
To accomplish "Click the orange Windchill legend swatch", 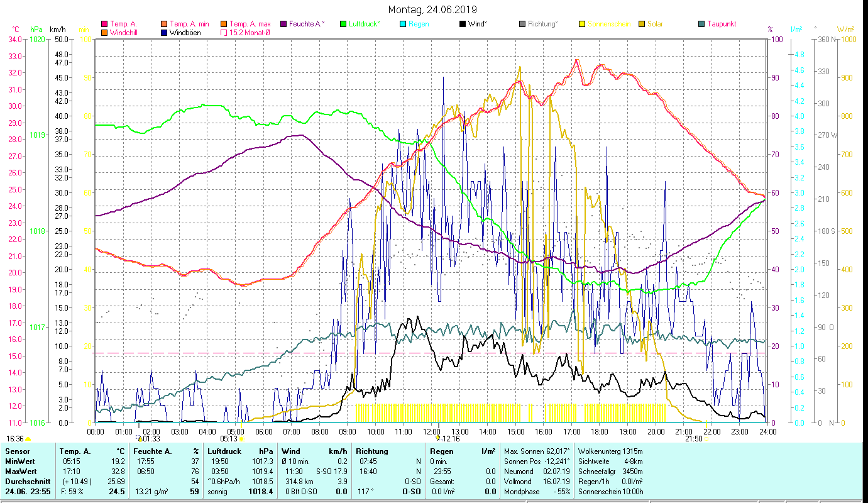I will coord(104,33).
